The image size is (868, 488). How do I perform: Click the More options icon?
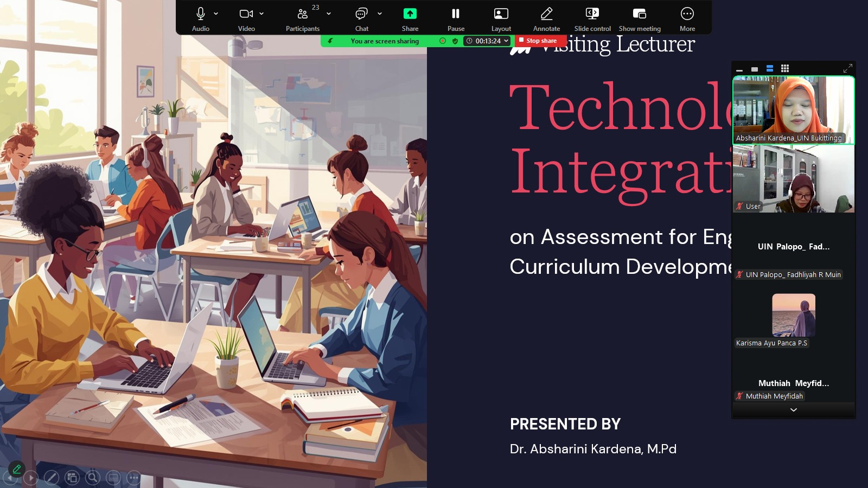(687, 19)
